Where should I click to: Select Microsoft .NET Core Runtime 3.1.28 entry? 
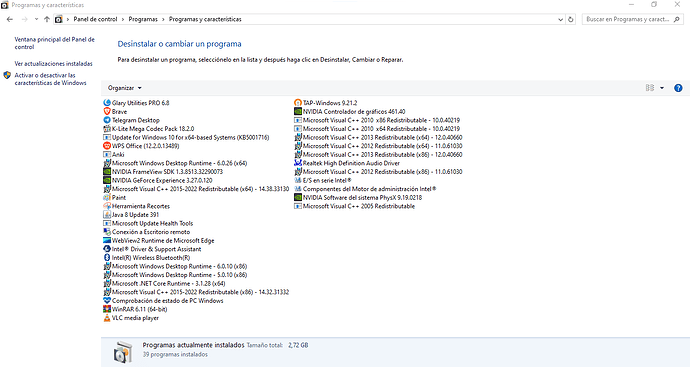165,283
